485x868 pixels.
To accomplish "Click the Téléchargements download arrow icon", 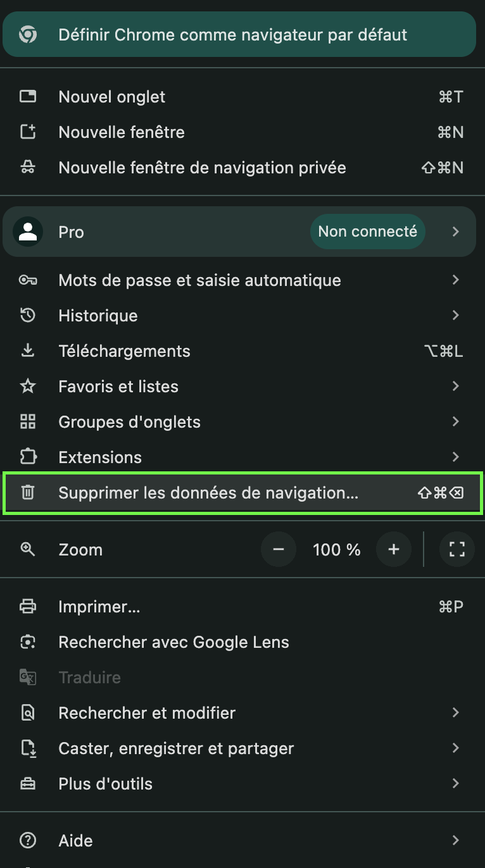I will 28,351.
